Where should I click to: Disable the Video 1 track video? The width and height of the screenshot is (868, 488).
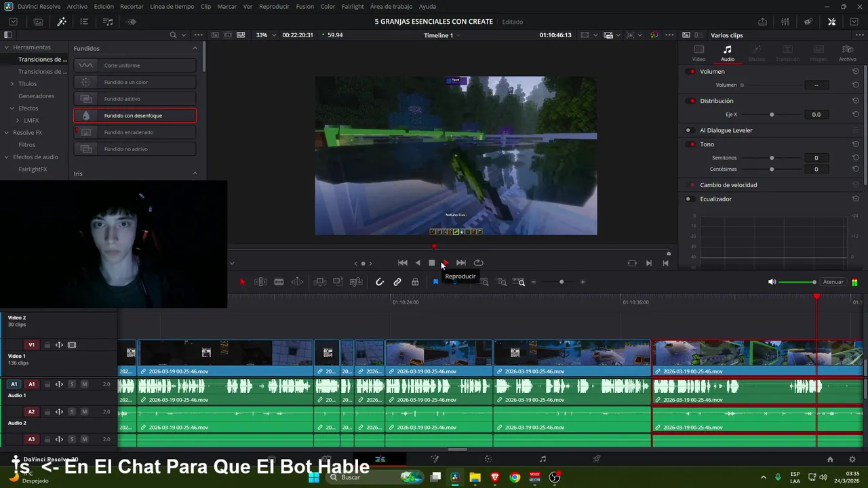tap(72, 345)
